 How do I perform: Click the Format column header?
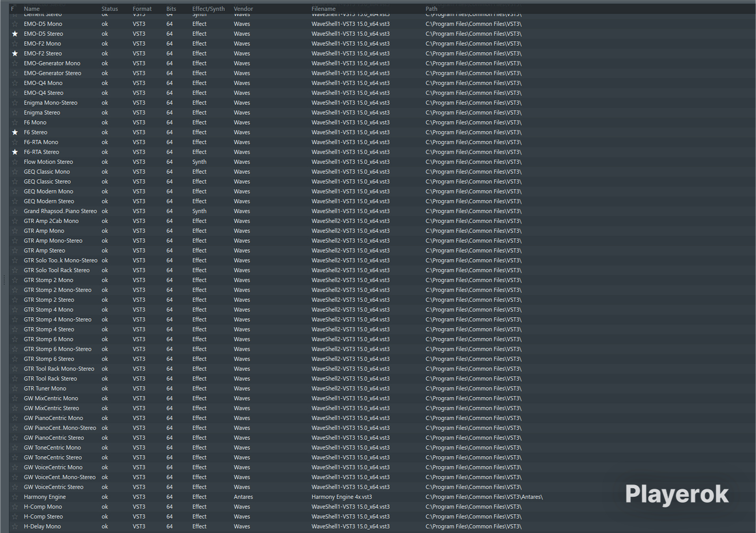[x=142, y=9]
